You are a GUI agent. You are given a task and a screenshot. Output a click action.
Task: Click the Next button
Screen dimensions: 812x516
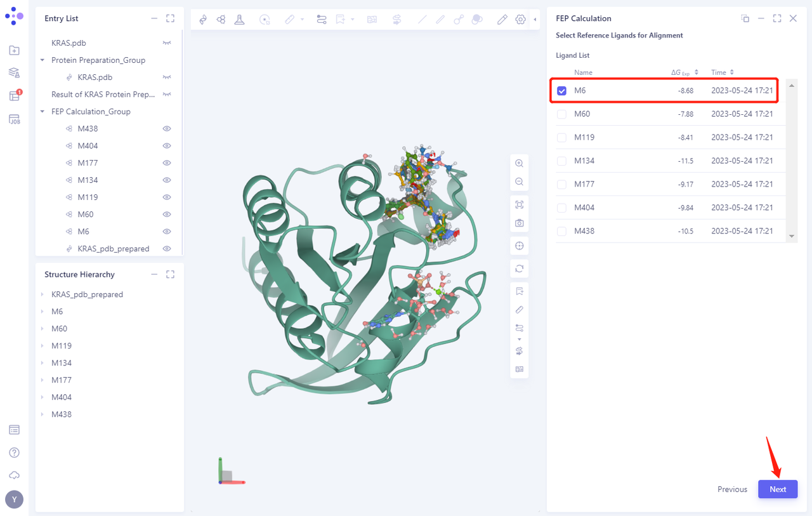tap(777, 489)
